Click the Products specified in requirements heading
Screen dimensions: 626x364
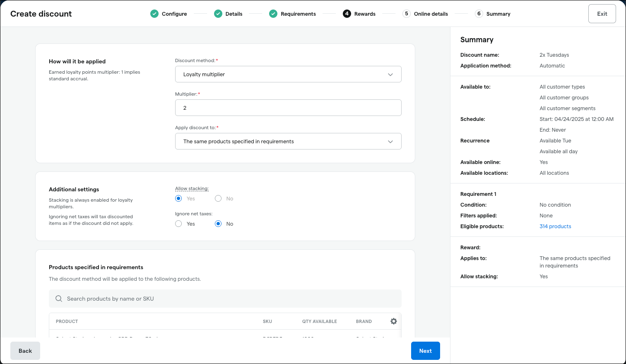pos(96,267)
